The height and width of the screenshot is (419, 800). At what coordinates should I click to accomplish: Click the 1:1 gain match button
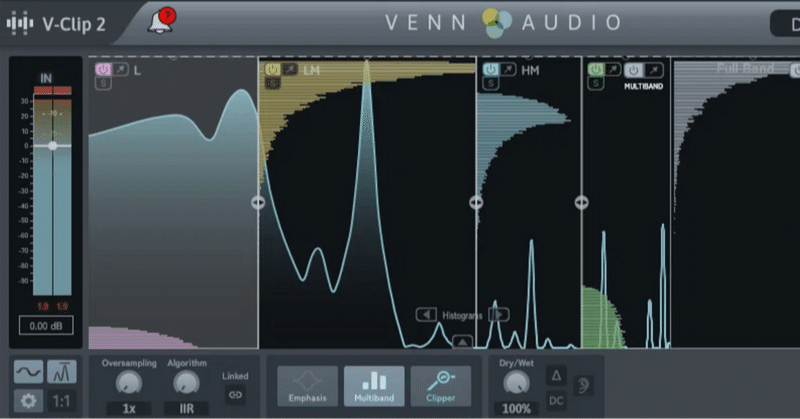click(62, 401)
